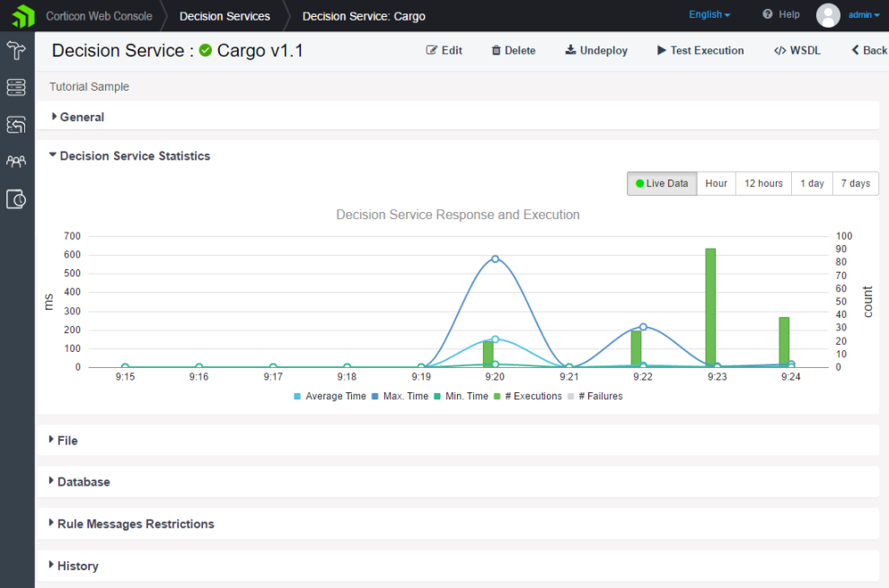Image resolution: width=889 pixels, height=588 pixels.
Task: Open the servers sidebar icon
Action: 16,87
